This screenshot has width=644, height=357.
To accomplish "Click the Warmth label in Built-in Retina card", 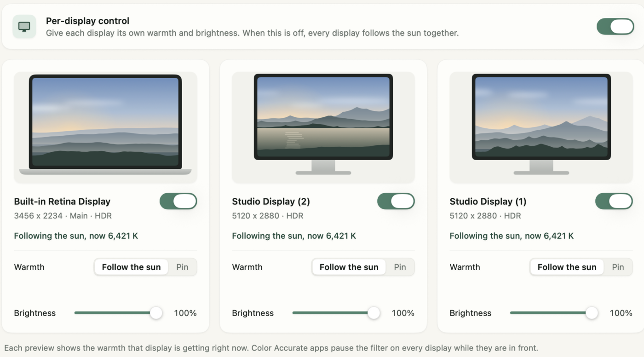I will [x=29, y=267].
